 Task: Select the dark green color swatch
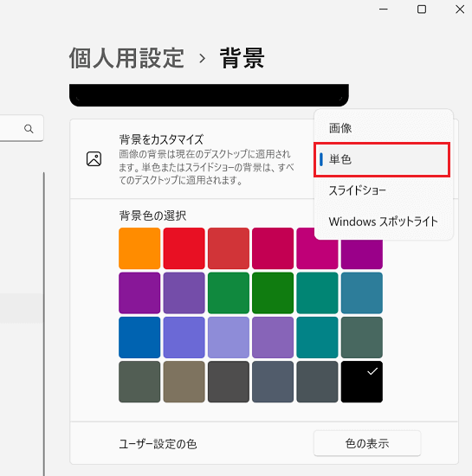(273, 293)
